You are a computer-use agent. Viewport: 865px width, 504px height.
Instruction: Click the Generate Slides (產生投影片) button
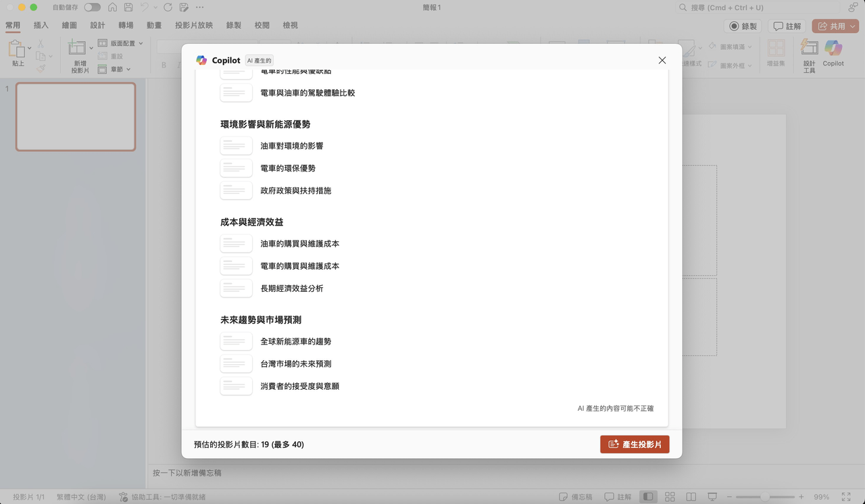[x=635, y=444]
